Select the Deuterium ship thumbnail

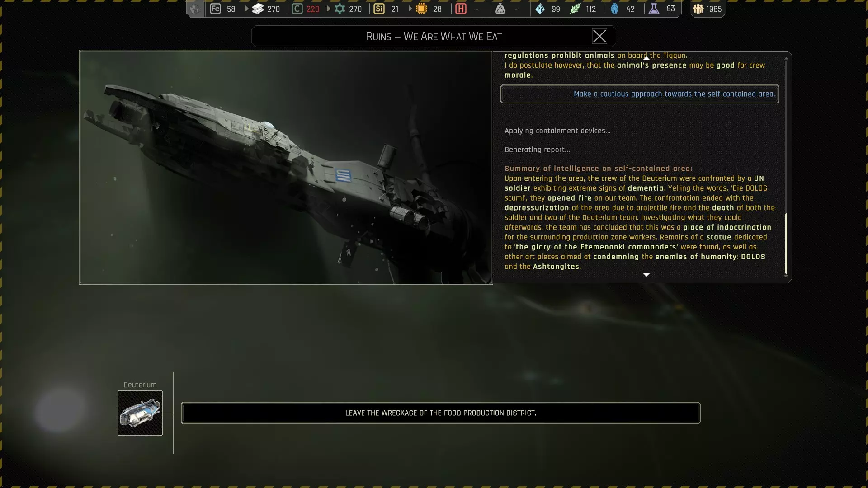140,413
